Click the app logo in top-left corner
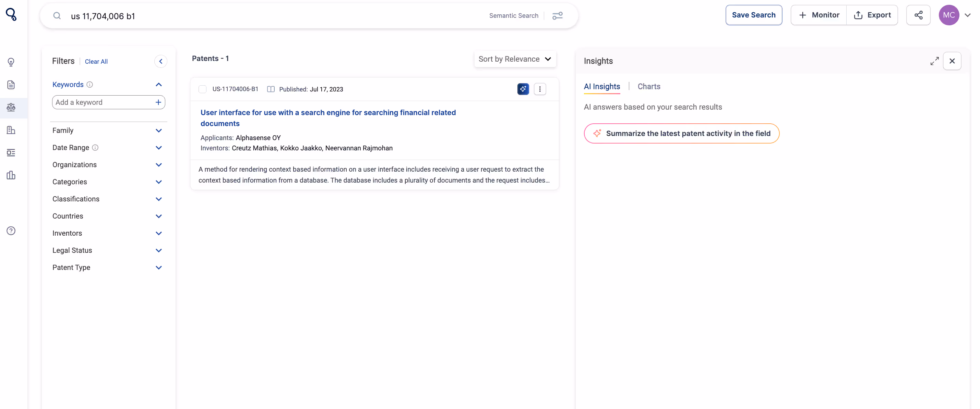 [x=11, y=14]
